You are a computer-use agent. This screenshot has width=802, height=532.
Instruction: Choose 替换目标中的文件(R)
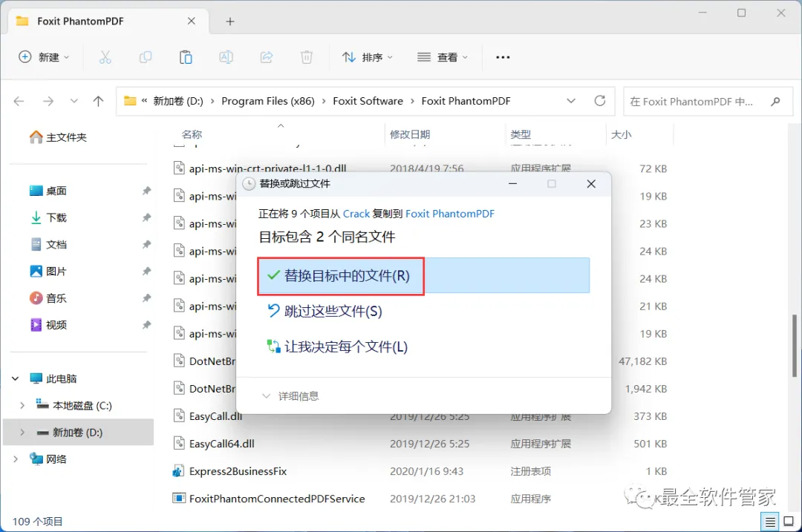(423, 276)
